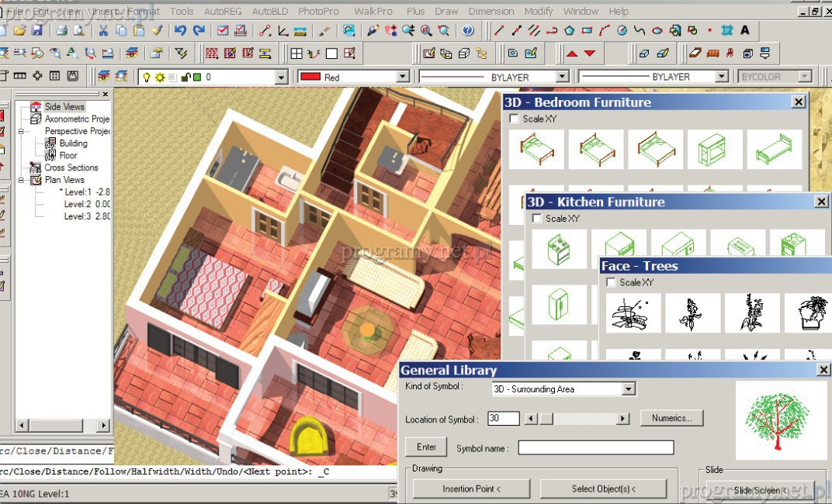Select the Text tool letter A icon

point(745,31)
